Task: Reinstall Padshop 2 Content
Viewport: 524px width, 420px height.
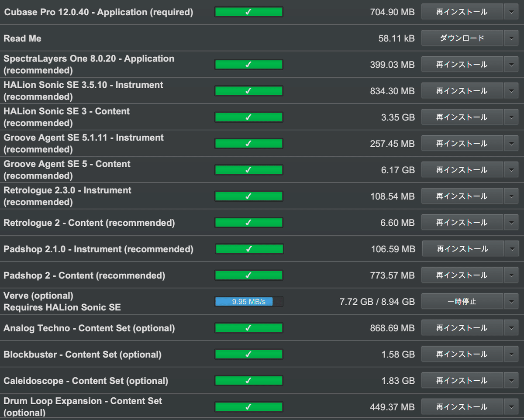Action: point(462,275)
